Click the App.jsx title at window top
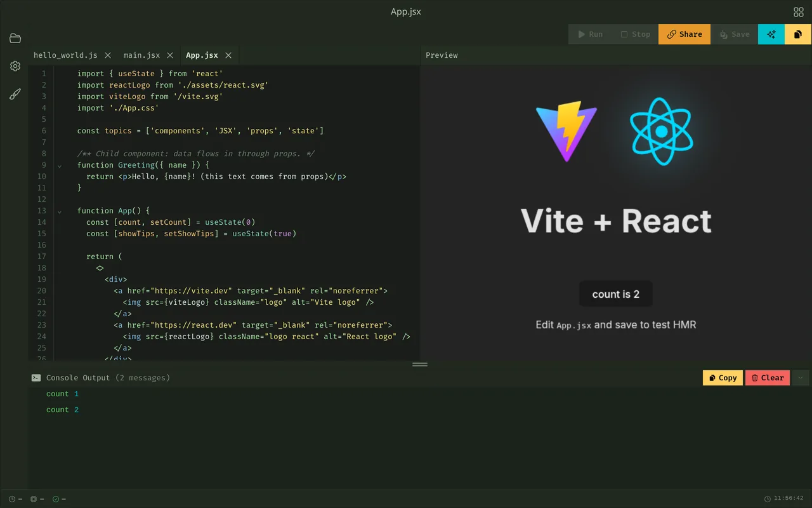This screenshot has width=812, height=508. [x=406, y=12]
